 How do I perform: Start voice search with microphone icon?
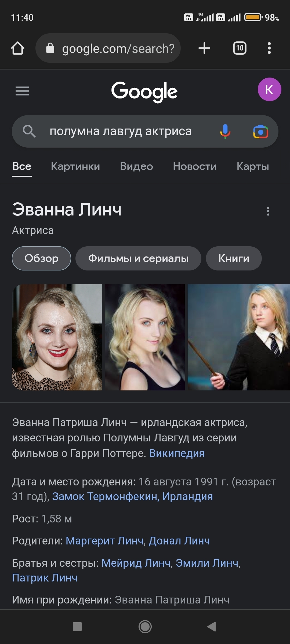point(225,131)
